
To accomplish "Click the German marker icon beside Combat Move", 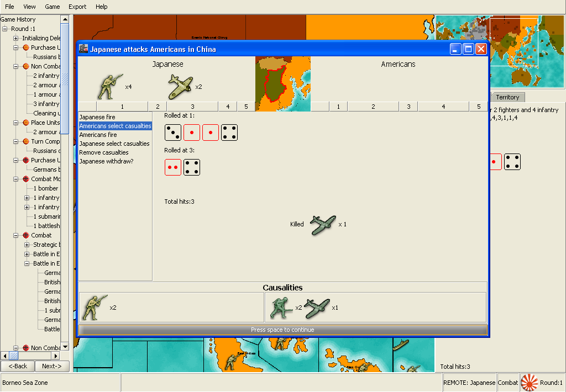I will (x=26, y=179).
